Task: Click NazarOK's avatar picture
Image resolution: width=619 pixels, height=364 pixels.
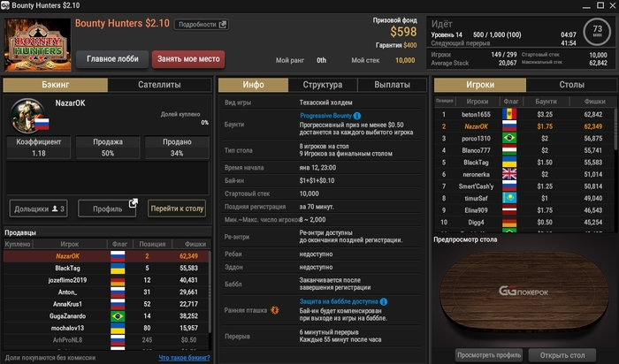Action: 27,116
